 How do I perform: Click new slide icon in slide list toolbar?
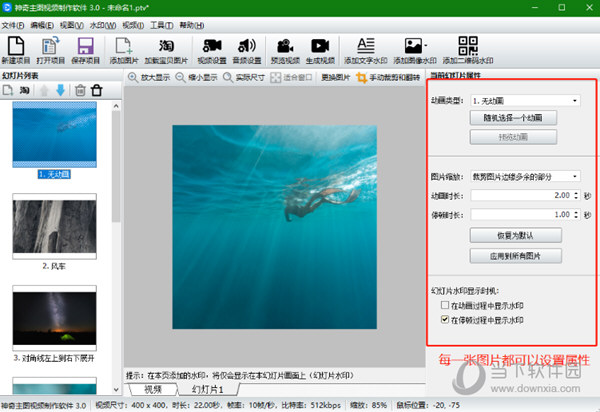tap(8, 91)
